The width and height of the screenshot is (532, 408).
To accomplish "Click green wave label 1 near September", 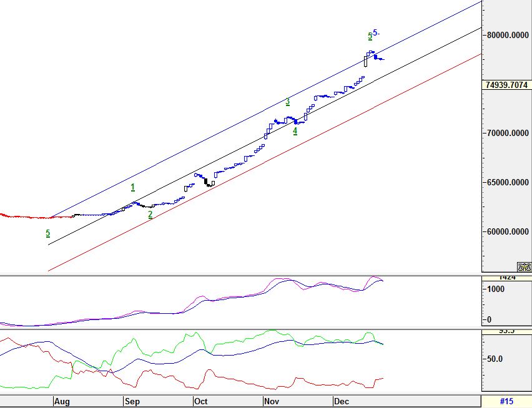I will (132, 187).
